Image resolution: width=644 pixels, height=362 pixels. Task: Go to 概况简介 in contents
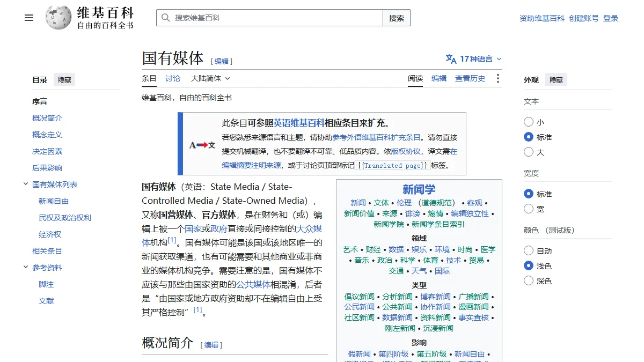pyautogui.click(x=47, y=118)
